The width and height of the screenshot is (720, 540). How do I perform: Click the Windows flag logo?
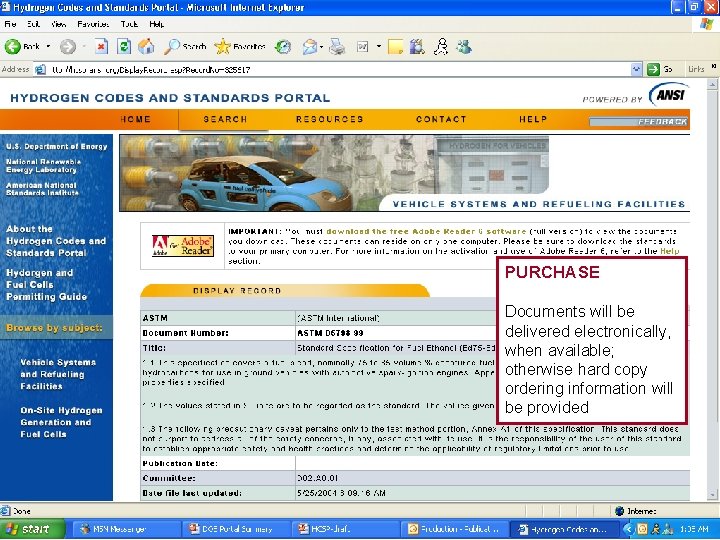[x=706, y=24]
